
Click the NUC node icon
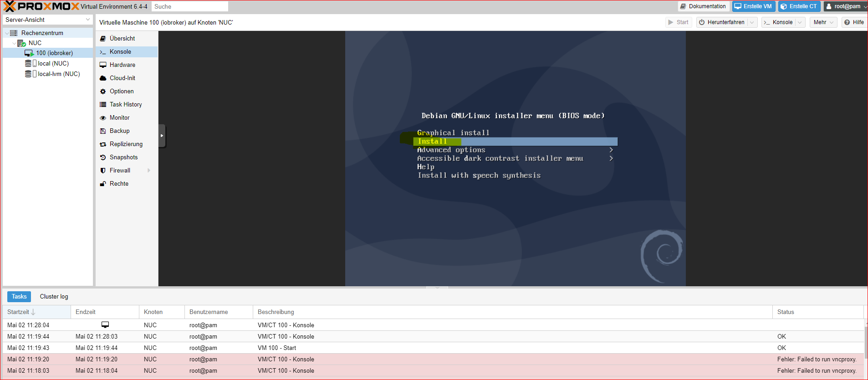click(x=21, y=43)
